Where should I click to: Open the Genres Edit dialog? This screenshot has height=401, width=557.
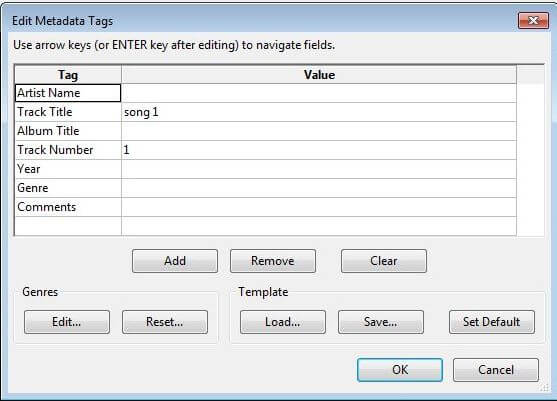[x=67, y=322]
